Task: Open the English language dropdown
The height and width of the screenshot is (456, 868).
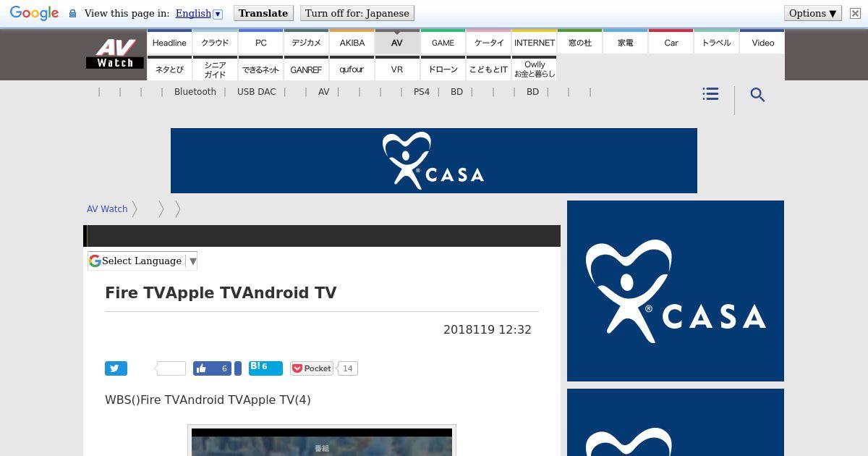Action: 199,13
